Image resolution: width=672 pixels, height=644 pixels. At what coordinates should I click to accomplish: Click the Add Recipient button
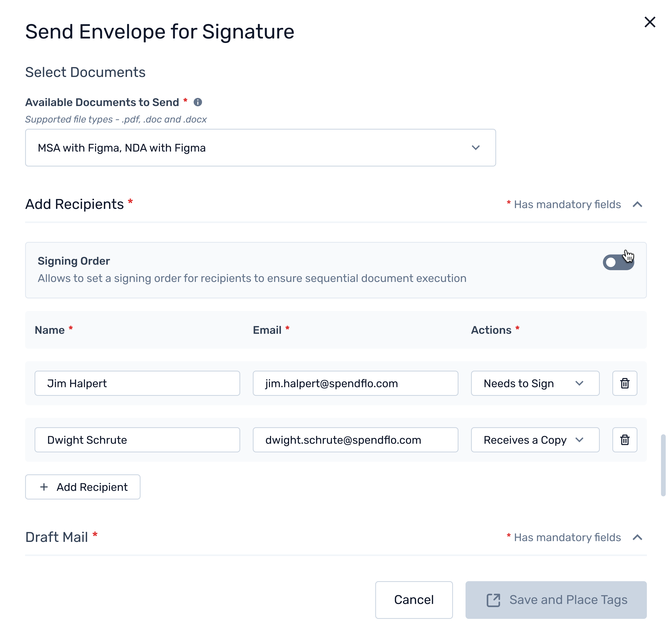[x=83, y=487]
